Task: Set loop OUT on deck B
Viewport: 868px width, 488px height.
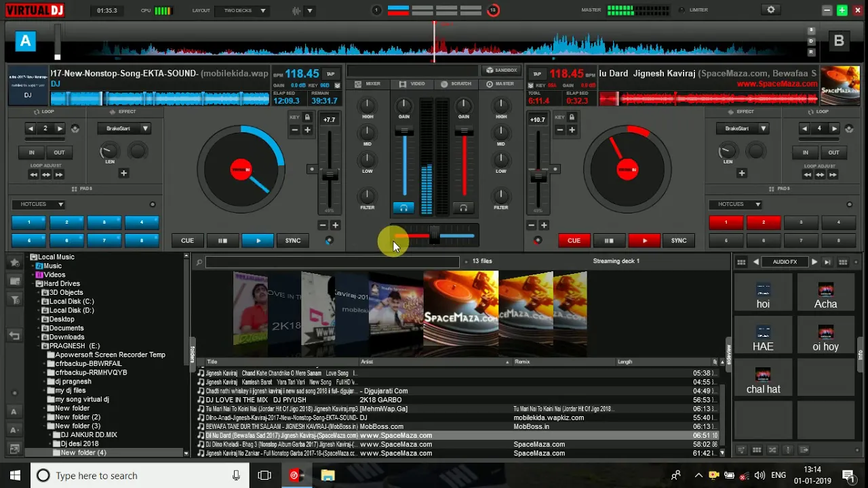Action: (833, 152)
